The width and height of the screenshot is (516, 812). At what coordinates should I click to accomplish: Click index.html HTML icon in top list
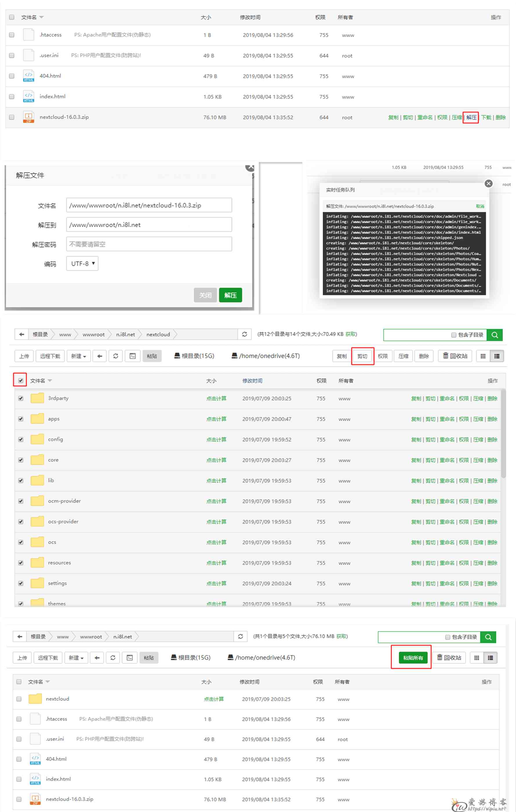coord(29,97)
